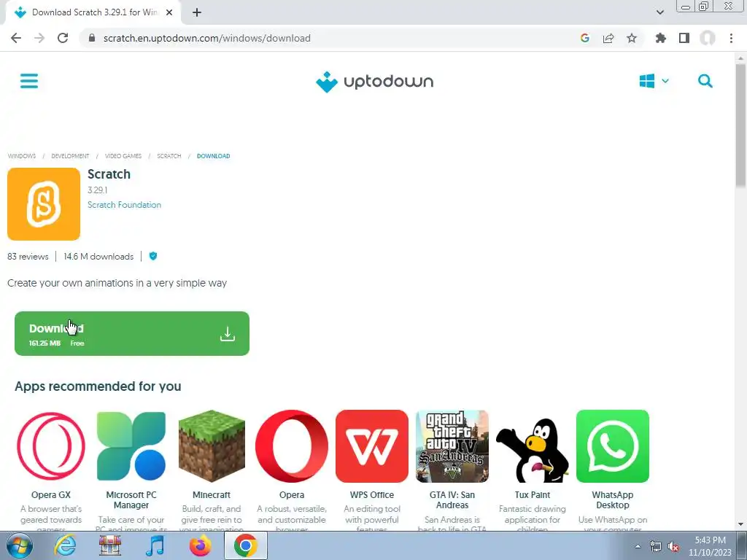
Task: Open the Opera GX app icon
Action: point(51,446)
